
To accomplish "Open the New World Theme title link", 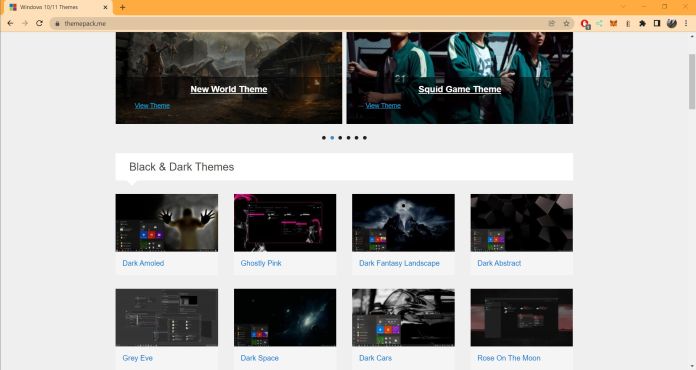I will [x=229, y=89].
